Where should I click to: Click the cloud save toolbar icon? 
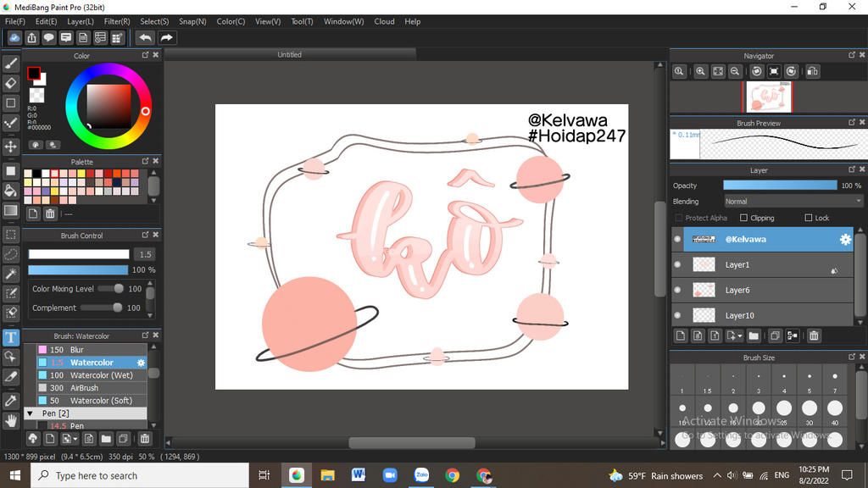coord(14,37)
